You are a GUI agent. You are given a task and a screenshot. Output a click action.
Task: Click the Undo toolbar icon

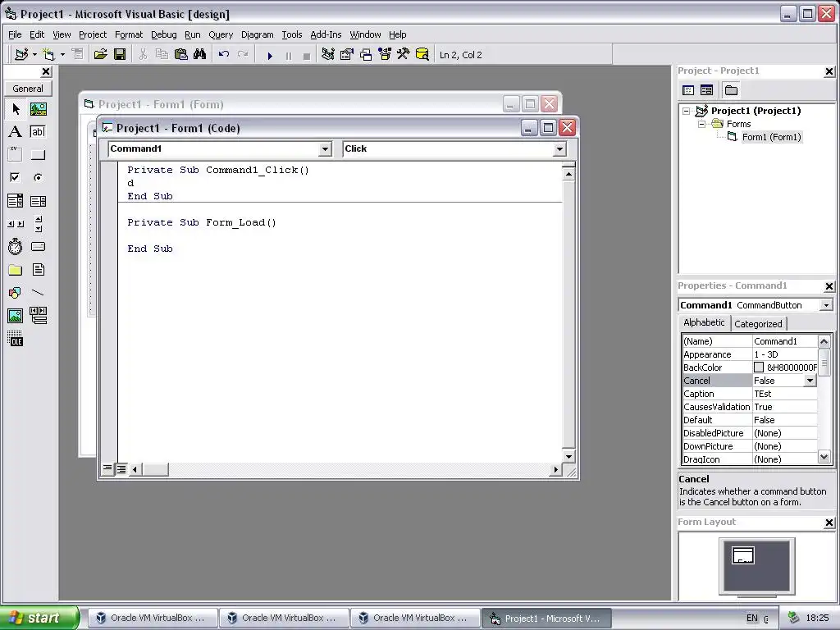(x=224, y=55)
